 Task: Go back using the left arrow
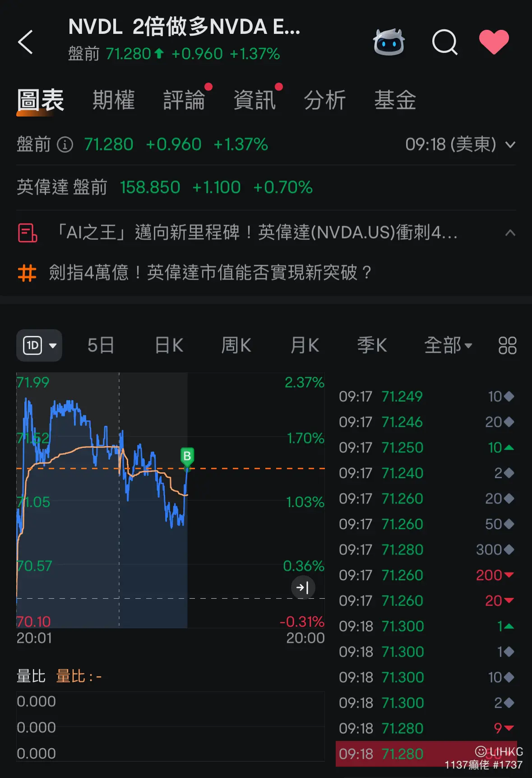(25, 42)
